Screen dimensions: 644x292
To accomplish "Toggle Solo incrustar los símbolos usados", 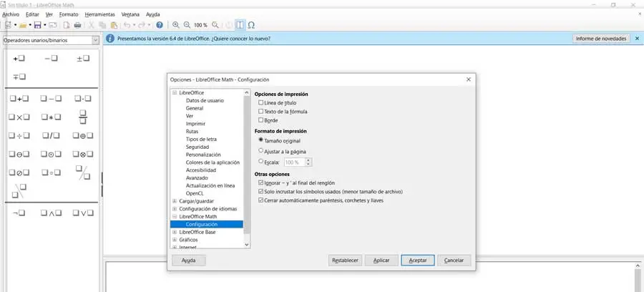I will pos(260,191).
